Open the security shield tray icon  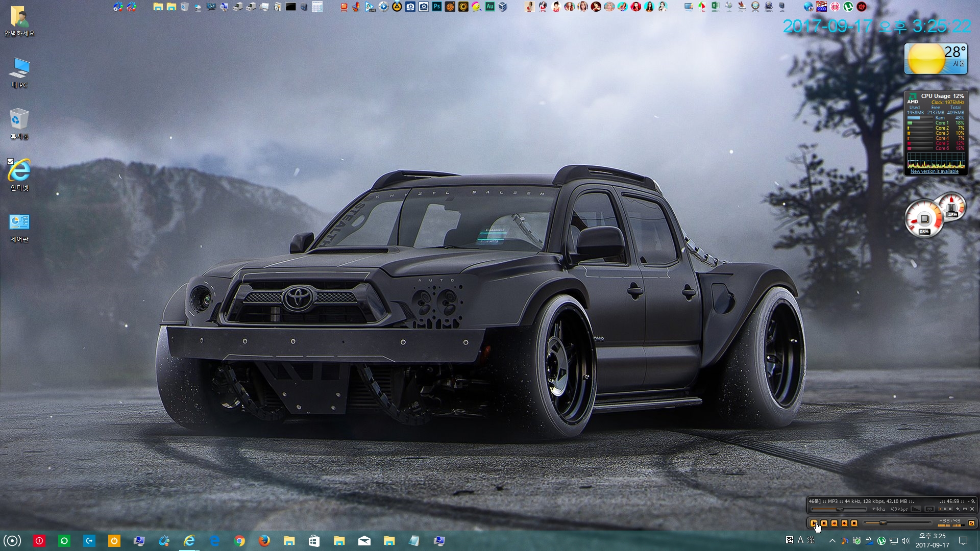coord(857,541)
